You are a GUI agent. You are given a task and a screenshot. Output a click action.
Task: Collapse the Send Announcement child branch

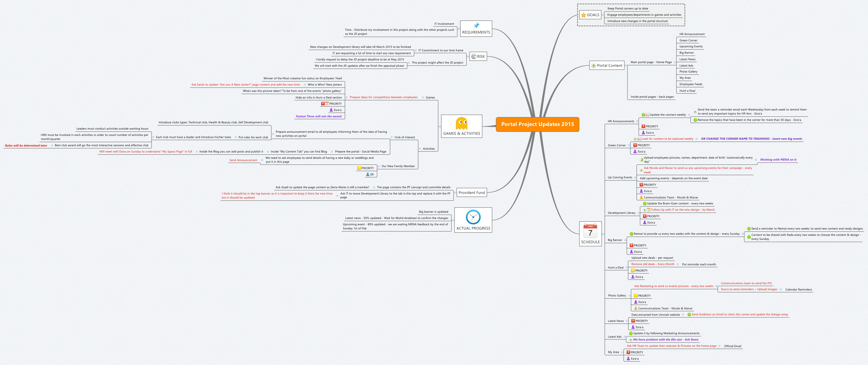262,160
